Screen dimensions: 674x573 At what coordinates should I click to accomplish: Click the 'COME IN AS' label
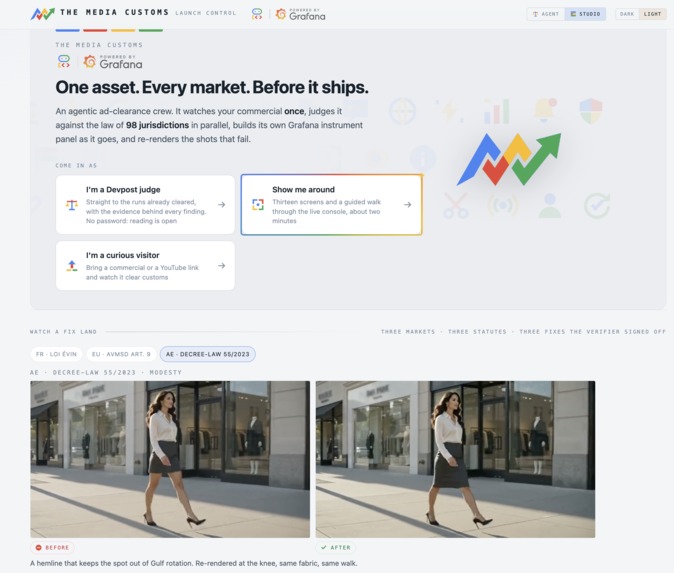point(76,165)
